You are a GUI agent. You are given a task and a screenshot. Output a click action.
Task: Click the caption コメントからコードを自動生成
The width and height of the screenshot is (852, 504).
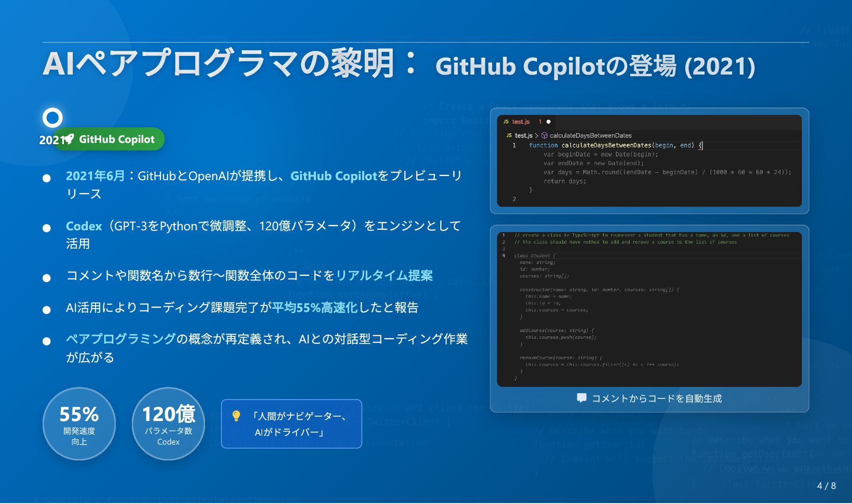tap(657, 398)
